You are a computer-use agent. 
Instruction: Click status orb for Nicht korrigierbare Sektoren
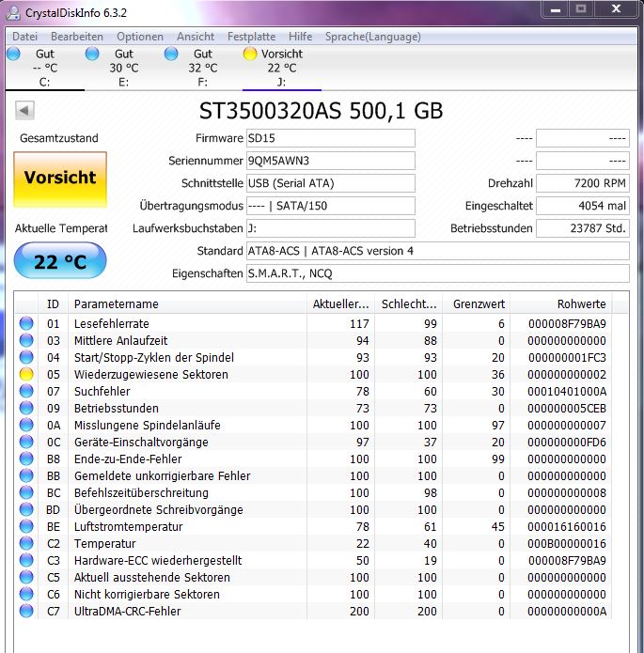26,594
